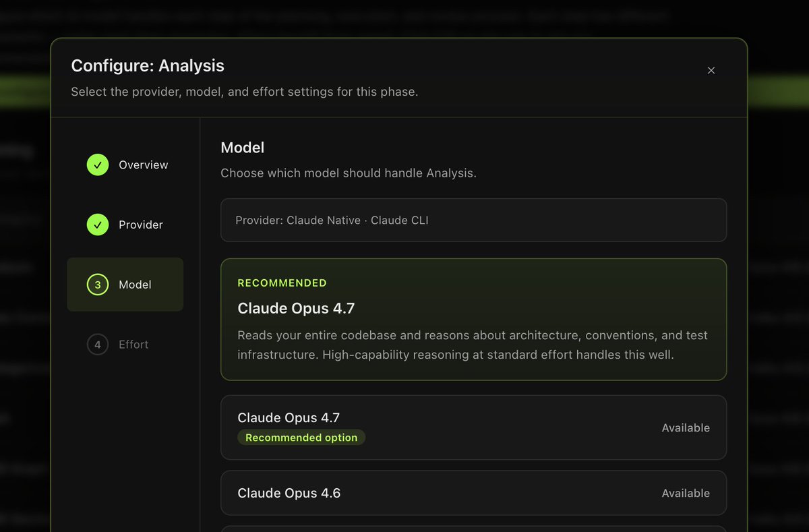
Task: Click the Configure: Analysis dialog title
Action: pos(148,65)
